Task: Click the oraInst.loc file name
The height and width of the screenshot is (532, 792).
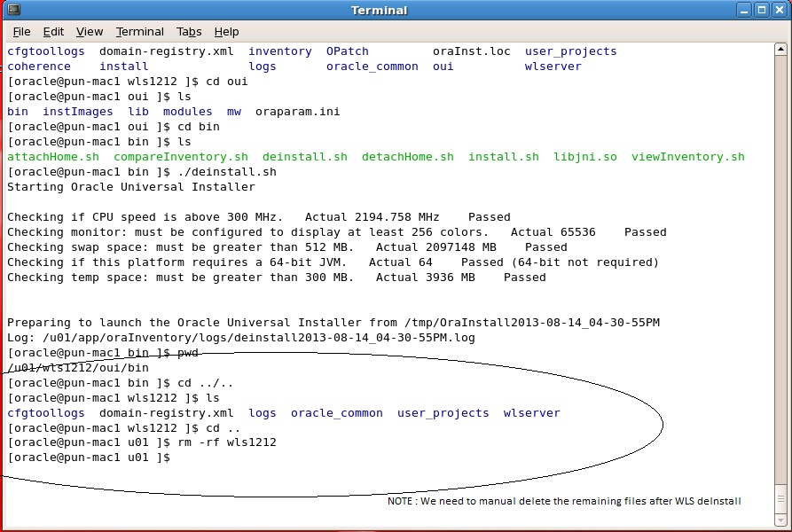Action: [471, 51]
